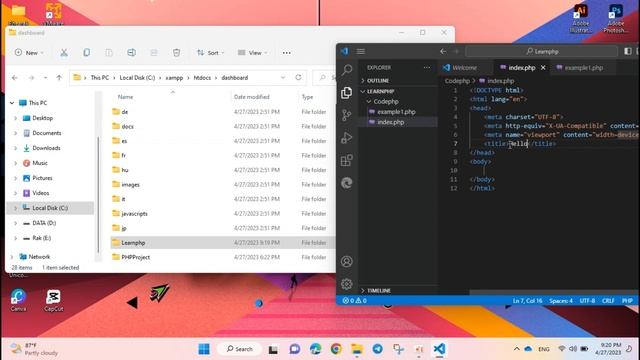640x360 pixels.
Task: Open VS Code Explorer activity icon
Action: click(x=347, y=93)
